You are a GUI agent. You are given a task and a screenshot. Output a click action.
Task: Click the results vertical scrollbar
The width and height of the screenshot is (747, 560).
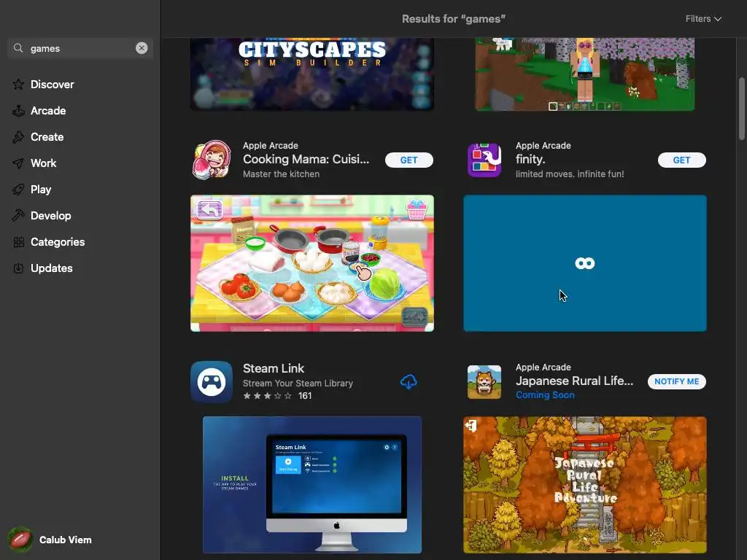coord(741,109)
